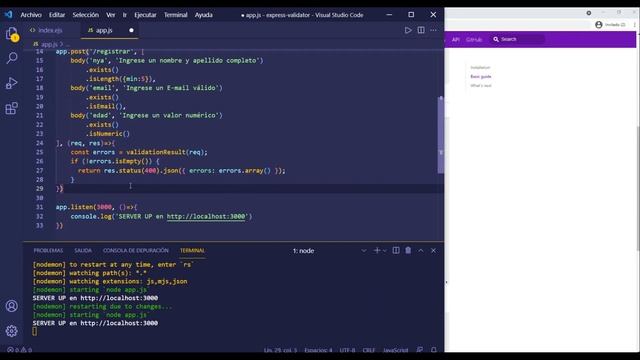This screenshot has width=640, height=360.
Task: Open the Explorer view in activity bar
Action: tap(12, 34)
